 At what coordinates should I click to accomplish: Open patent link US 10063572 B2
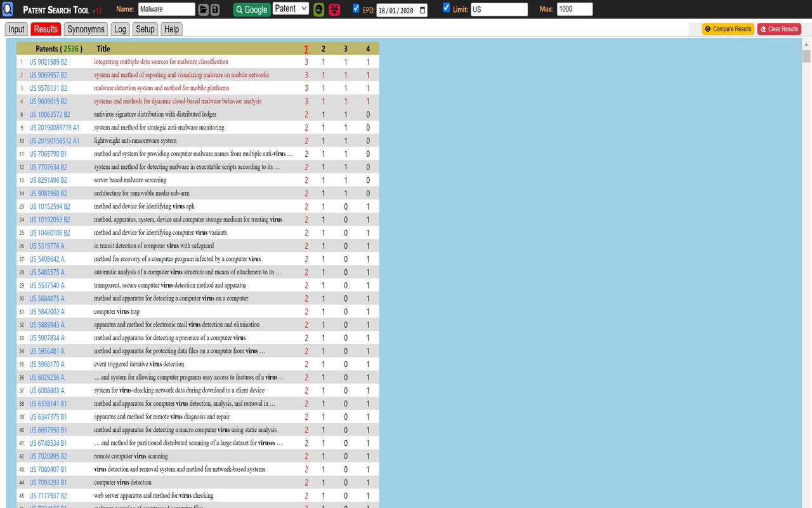49,114
